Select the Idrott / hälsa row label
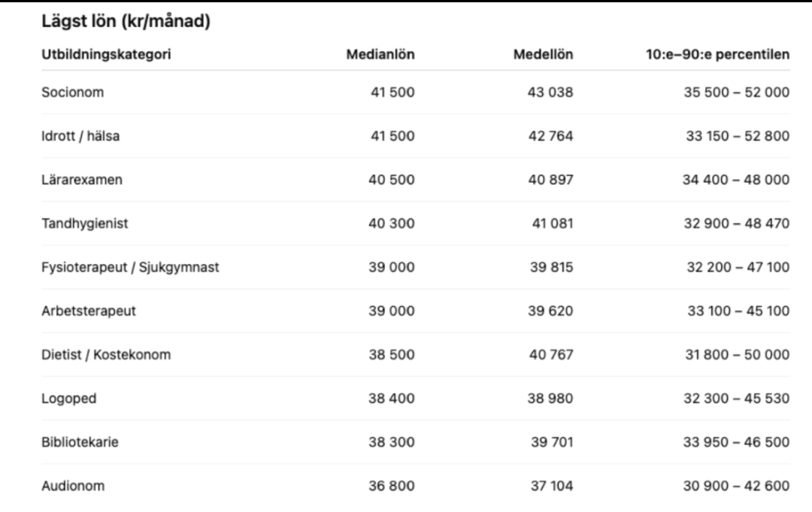Image resolution: width=812 pixels, height=512 pixels. point(80,136)
